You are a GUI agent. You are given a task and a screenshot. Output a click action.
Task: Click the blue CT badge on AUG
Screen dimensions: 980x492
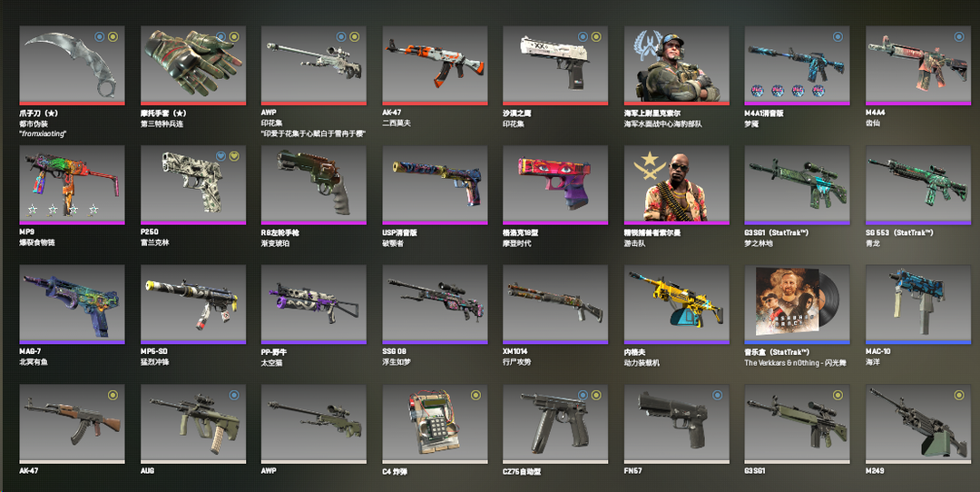[234, 395]
